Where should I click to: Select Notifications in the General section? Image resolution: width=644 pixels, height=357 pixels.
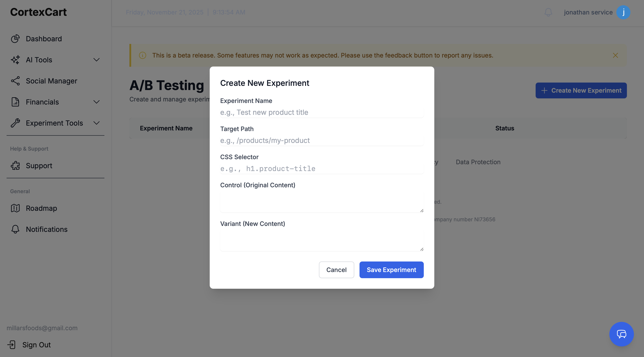click(47, 229)
